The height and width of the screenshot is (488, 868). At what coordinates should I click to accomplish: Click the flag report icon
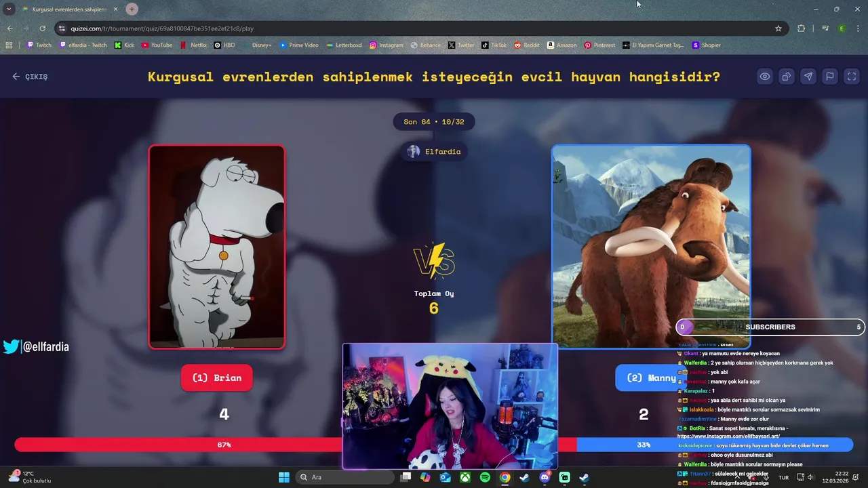pos(830,77)
